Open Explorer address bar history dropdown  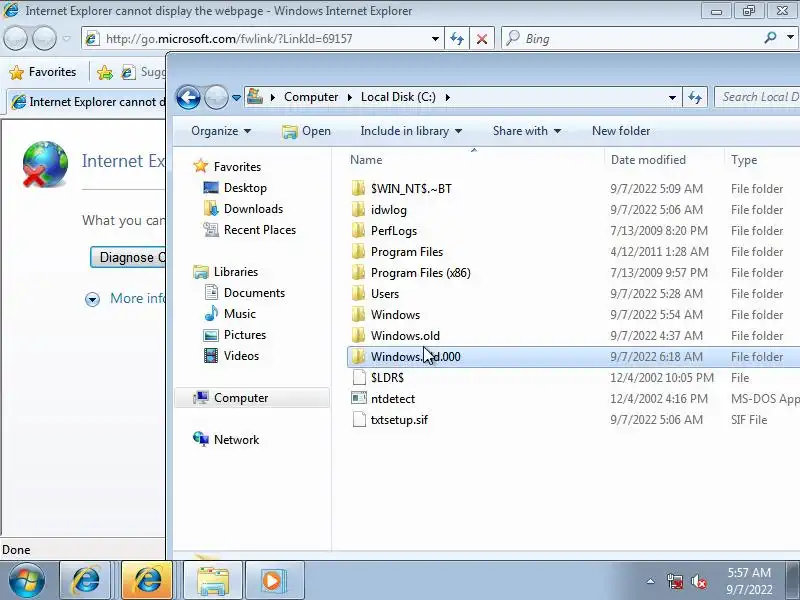(x=672, y=97)
